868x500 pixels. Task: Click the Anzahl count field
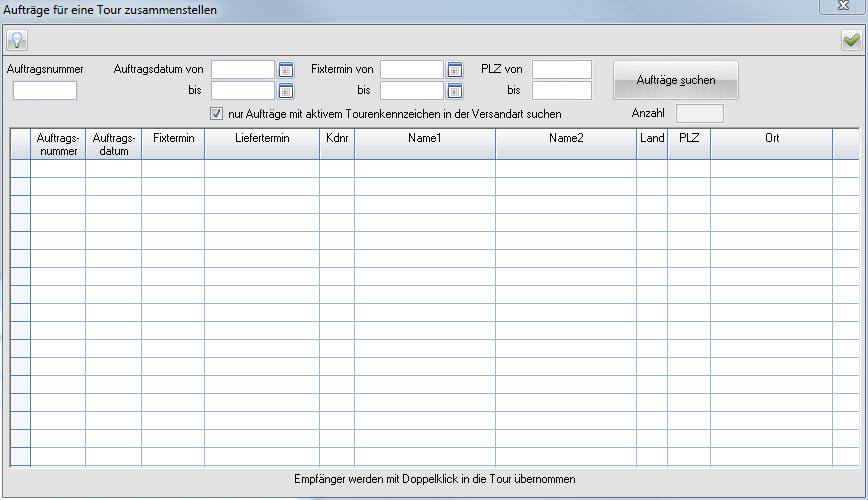700,114
